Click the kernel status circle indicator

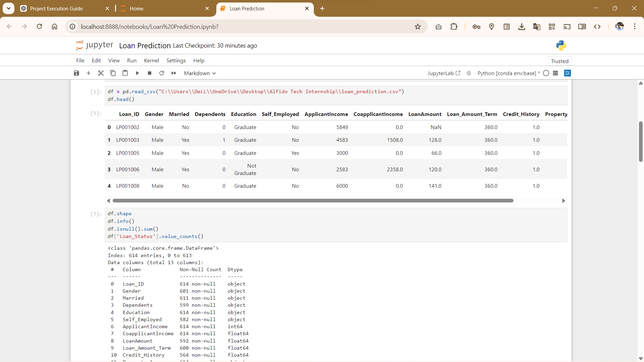coord(546,73)
